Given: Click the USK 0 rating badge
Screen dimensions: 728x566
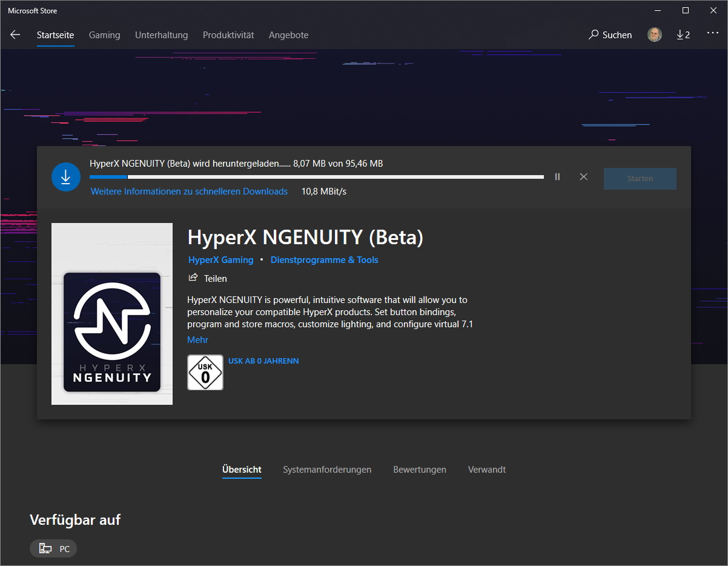Looking at the screenshot, I should 205,372.
